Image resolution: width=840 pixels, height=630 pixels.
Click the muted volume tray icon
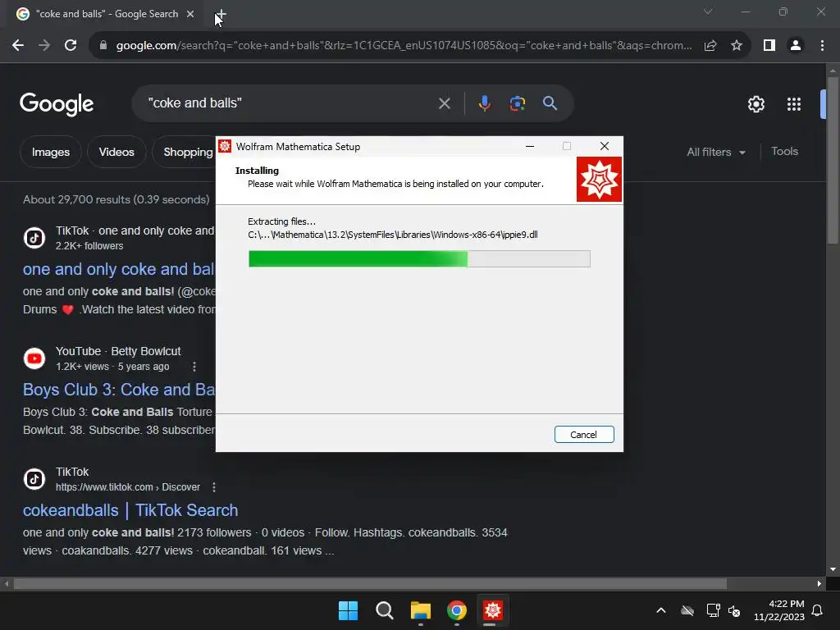(734, 610)
